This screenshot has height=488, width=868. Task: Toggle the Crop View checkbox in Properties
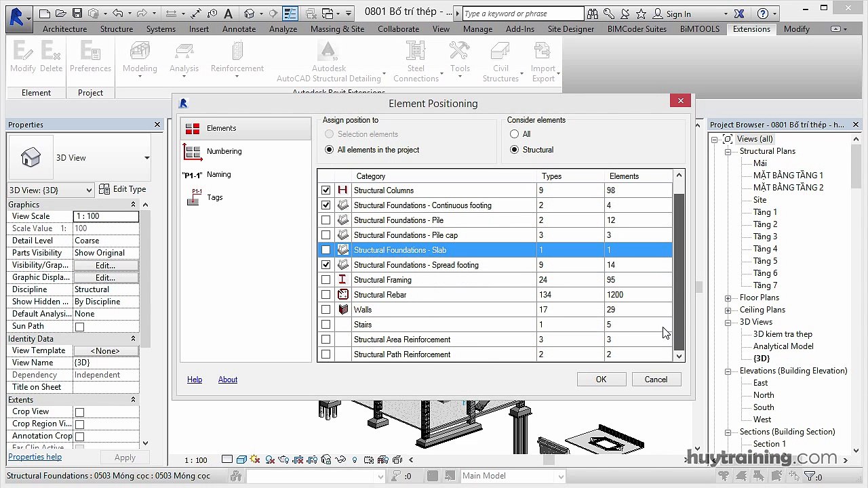(79, 412)
